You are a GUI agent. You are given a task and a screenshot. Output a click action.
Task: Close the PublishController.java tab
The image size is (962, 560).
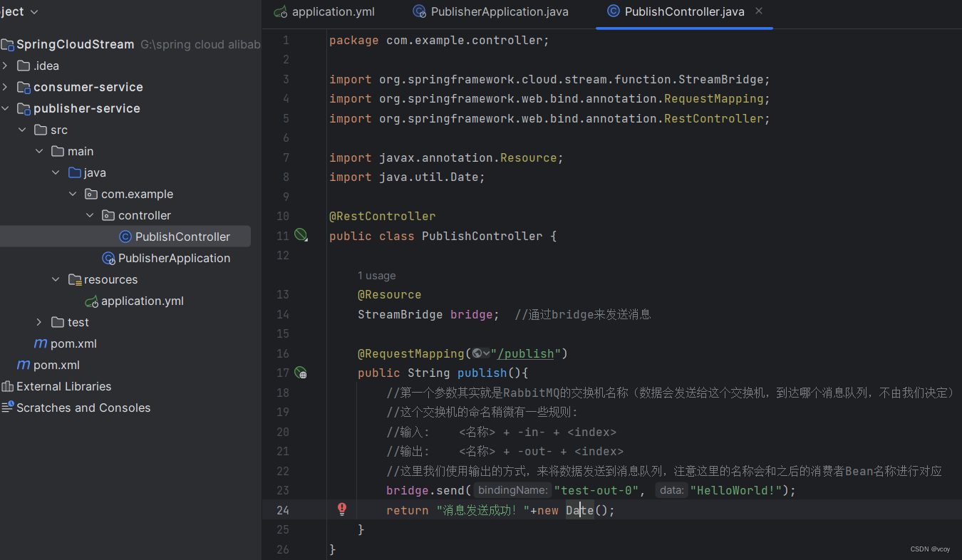click(759, 11)
